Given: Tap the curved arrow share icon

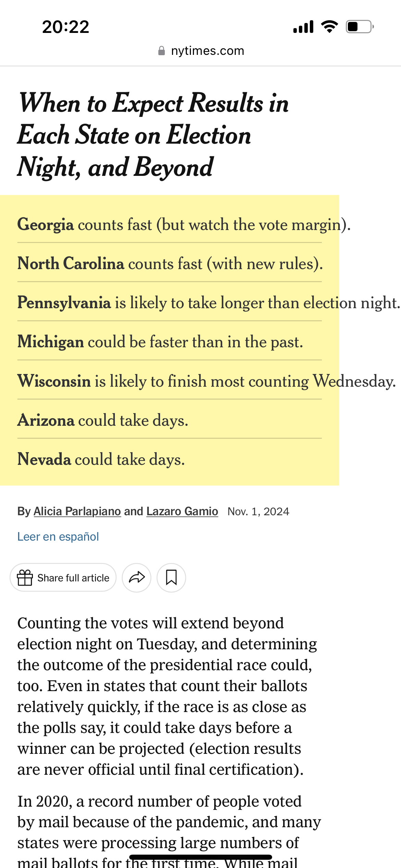Looking at the screenshot, I should click(x=137, y=578).
